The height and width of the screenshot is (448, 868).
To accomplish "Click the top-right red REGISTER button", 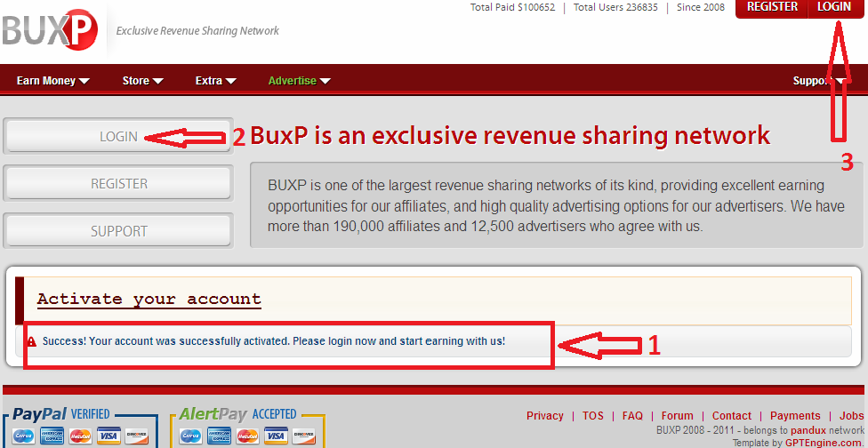I will coord(772,7).
